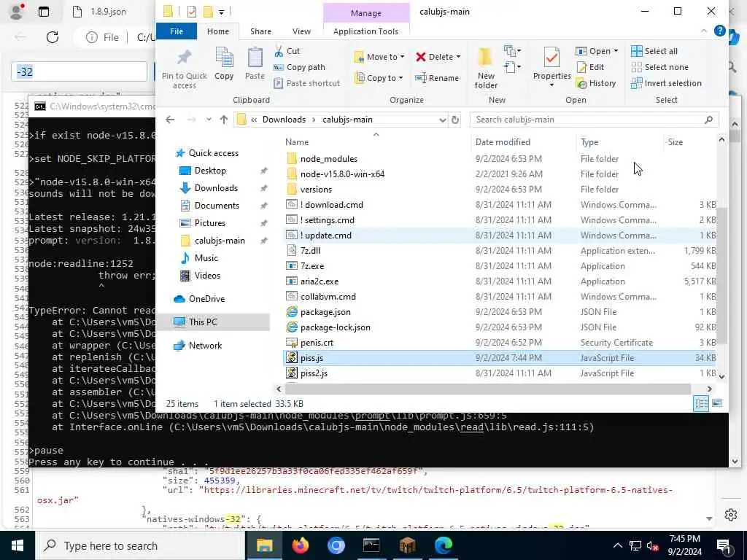Open Firefox from the taskbar
Image resolution: width=747 pixels, height=560 pixels.
pyautogui.click(x=300, y=545)
